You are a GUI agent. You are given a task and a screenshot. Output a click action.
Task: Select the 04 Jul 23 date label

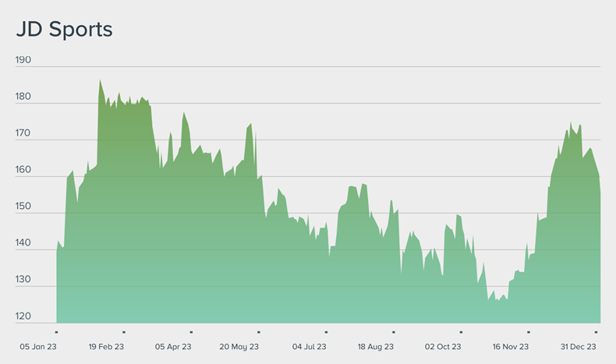[x=309, y=347]
